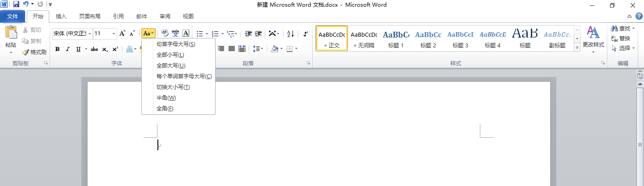Open the font size dropdown showing 11
The width and height of the screenshot is (644, 186).
[x=114, y=34]
